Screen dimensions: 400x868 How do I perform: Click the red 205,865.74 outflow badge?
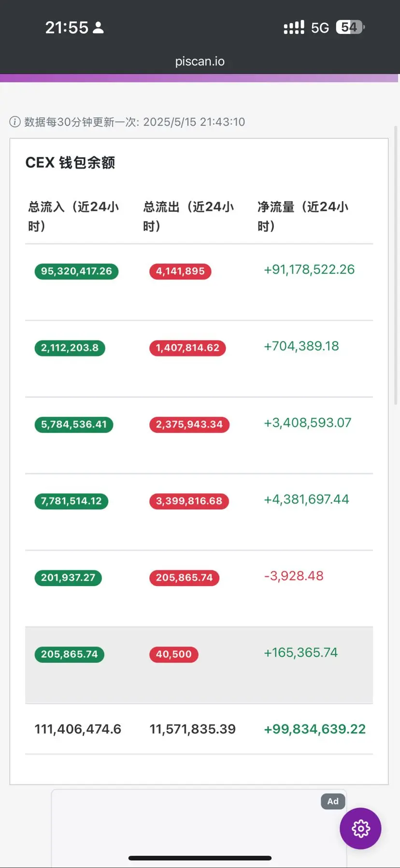[x=184, y=578]
